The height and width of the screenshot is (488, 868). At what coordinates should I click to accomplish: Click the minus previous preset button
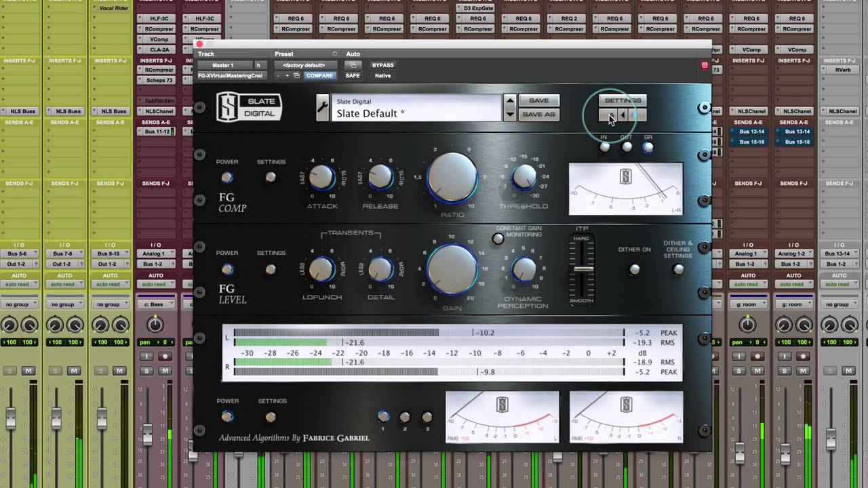pos(277,76)
